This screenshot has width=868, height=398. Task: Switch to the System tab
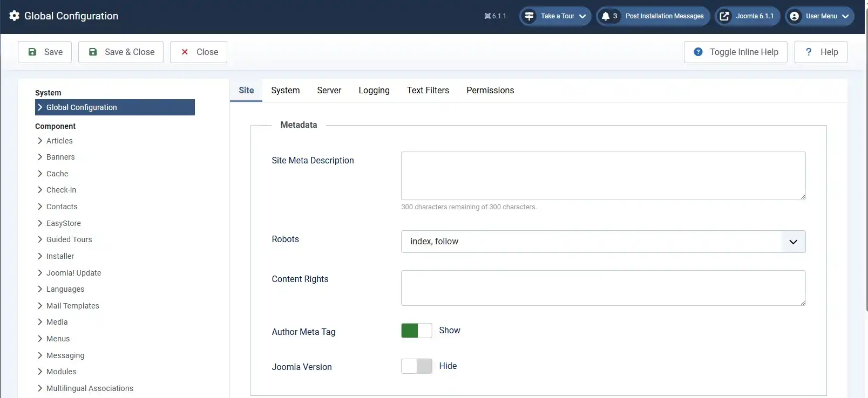286,90
